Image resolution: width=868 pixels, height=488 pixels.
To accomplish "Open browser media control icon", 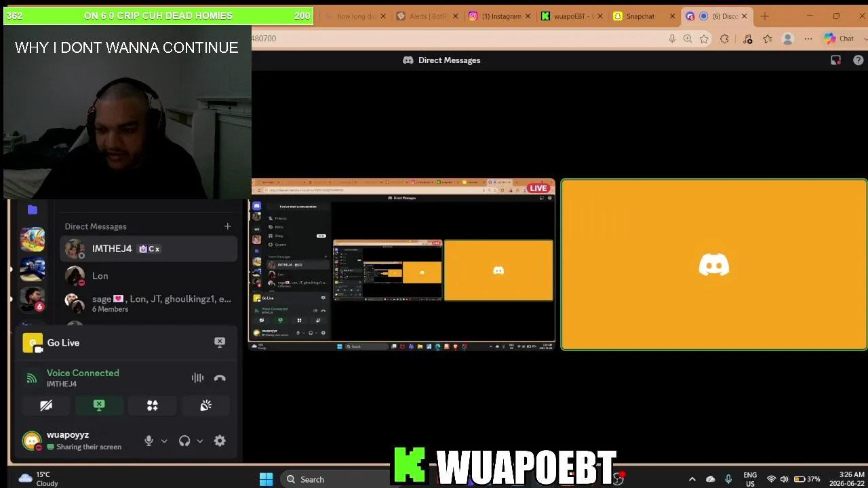I will pyautogui.click(x=747, y=39).
